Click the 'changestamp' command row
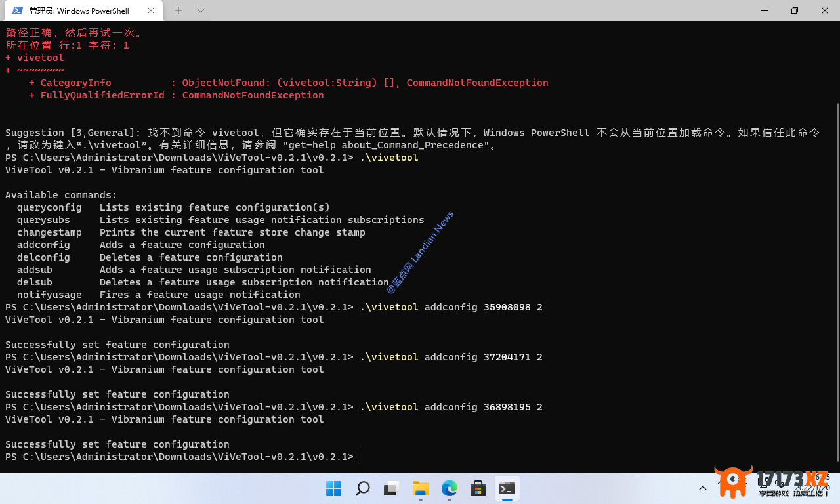 pyautogui.click(x=191, y=232)
